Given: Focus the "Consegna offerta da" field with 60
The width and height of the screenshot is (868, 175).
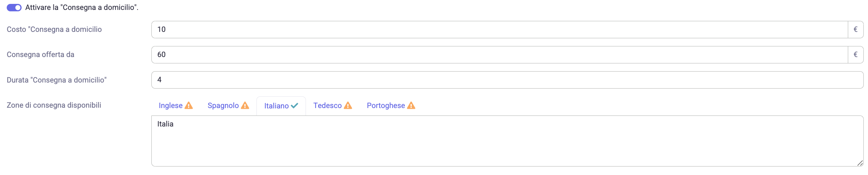Looking at the screenshot, I should click(499, 55).
